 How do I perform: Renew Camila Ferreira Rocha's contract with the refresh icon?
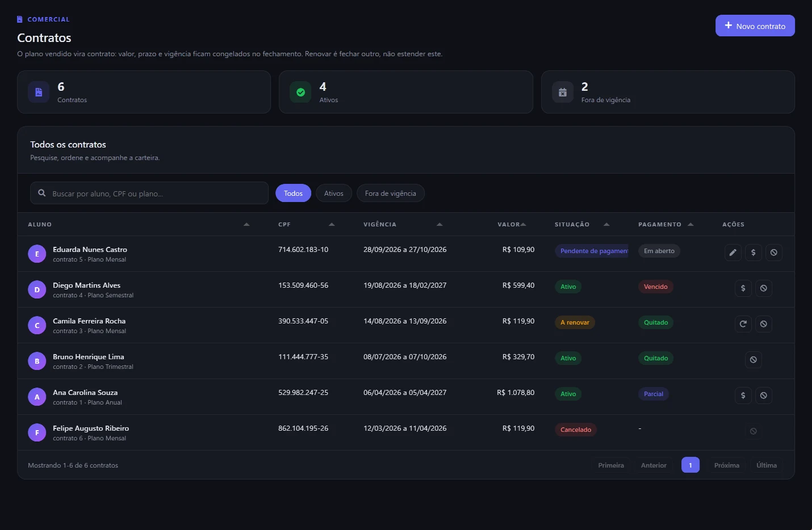pos(743,324)
